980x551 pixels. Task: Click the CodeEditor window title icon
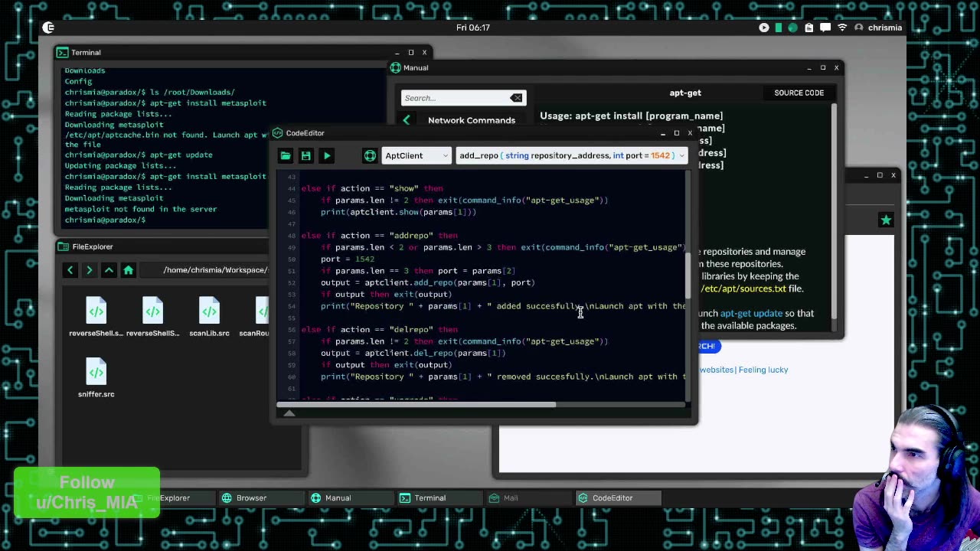[x=278, y=133]
